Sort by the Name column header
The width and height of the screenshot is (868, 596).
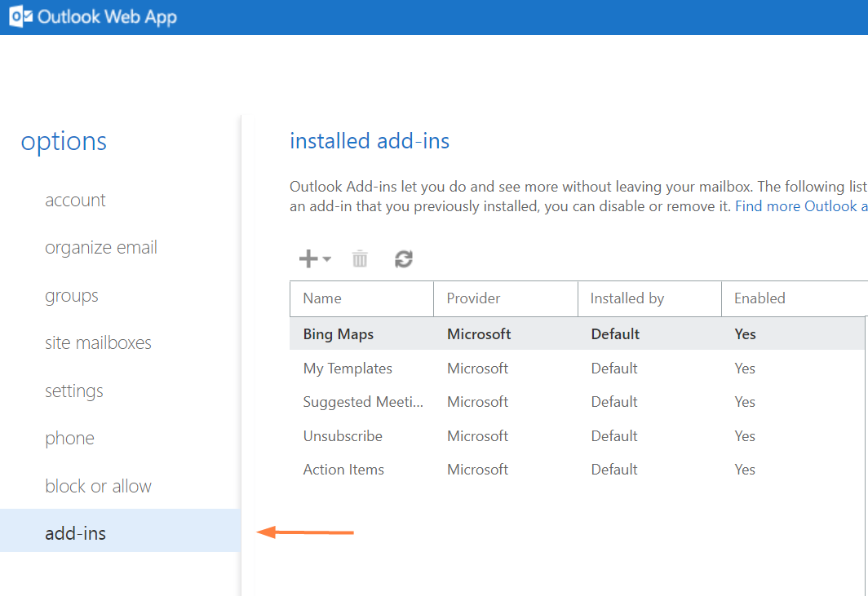click(x=361, y=299)
